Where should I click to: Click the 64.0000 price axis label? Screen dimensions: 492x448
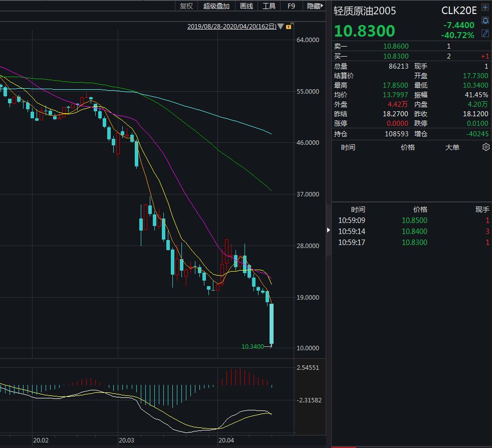(x=308, y=40)
